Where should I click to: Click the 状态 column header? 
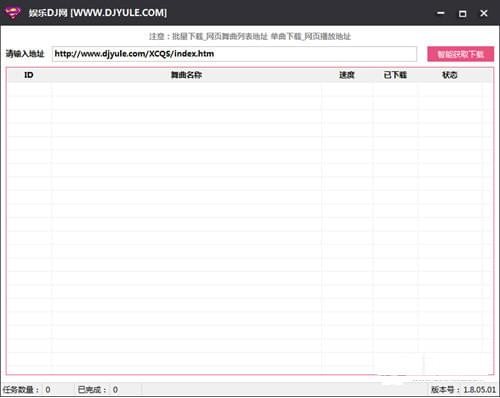pyautogui.click(x=449, y=75)
